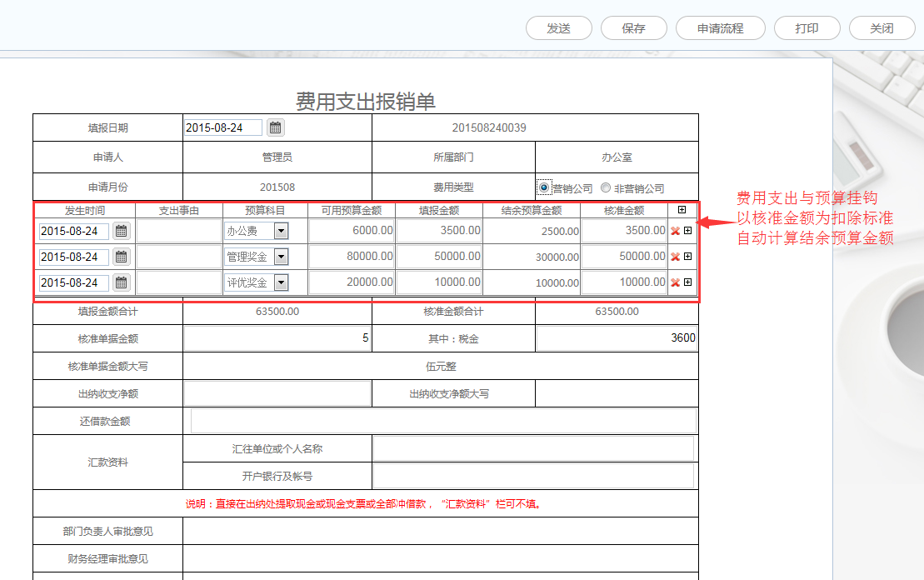
Task: Expand the 办公费 budget subject dropdown
Action: [281, 231]
